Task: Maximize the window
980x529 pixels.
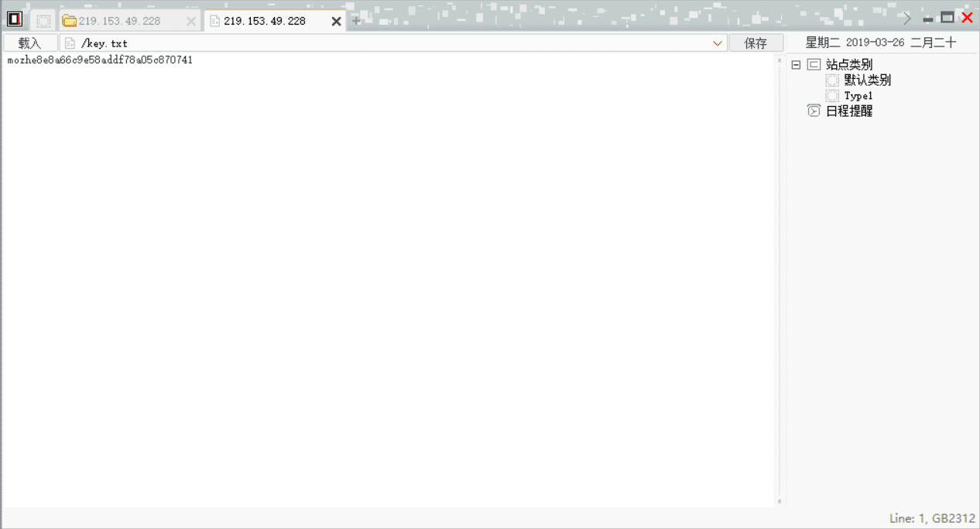Action: [x=947, y=18]
